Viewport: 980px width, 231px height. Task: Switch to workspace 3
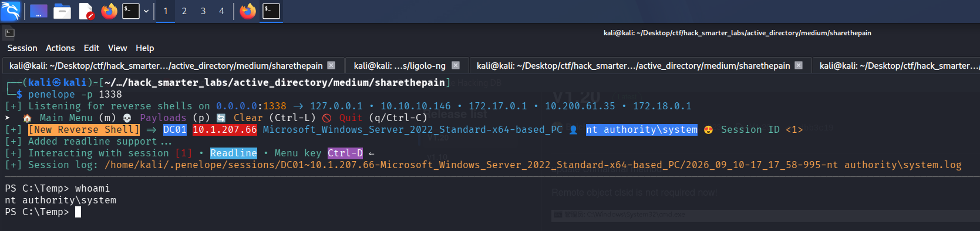tap(203, 11)
